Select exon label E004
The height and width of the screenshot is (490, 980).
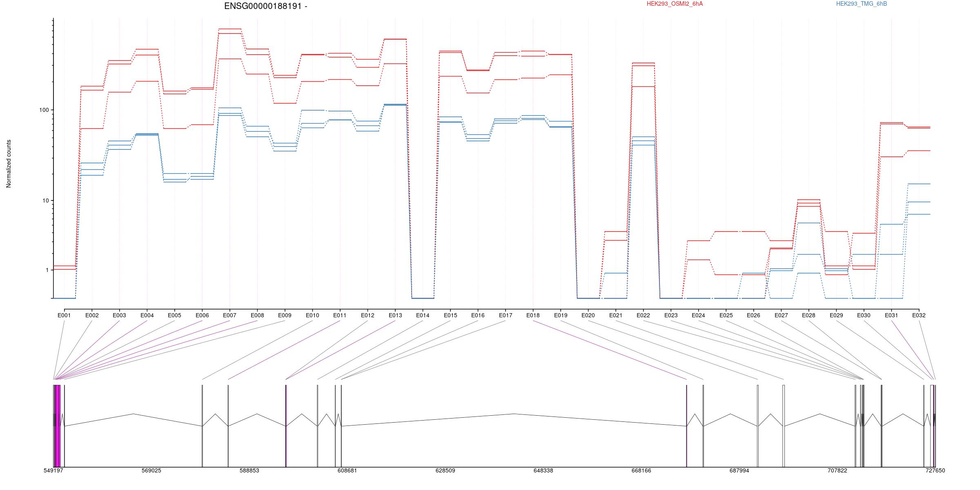point(147,315)
